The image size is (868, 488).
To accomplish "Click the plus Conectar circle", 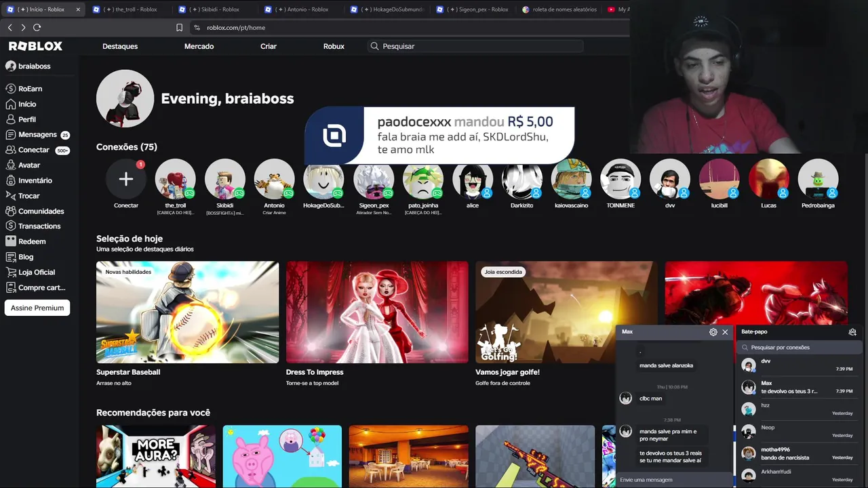I will (x=126, y=179).
